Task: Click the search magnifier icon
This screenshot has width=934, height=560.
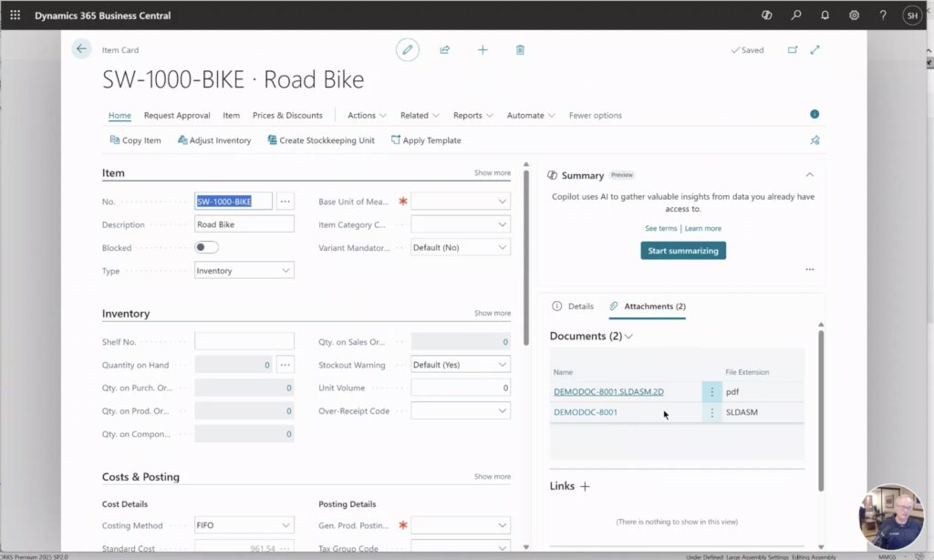Action: [795, 16]
